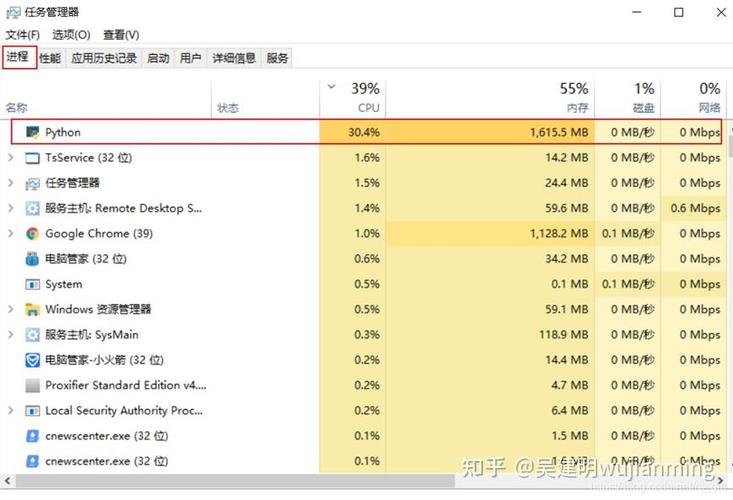Click TsService's 1.6% CPU value
The width and height of the screenshot is (733, 500).
(x=367, y=158)
